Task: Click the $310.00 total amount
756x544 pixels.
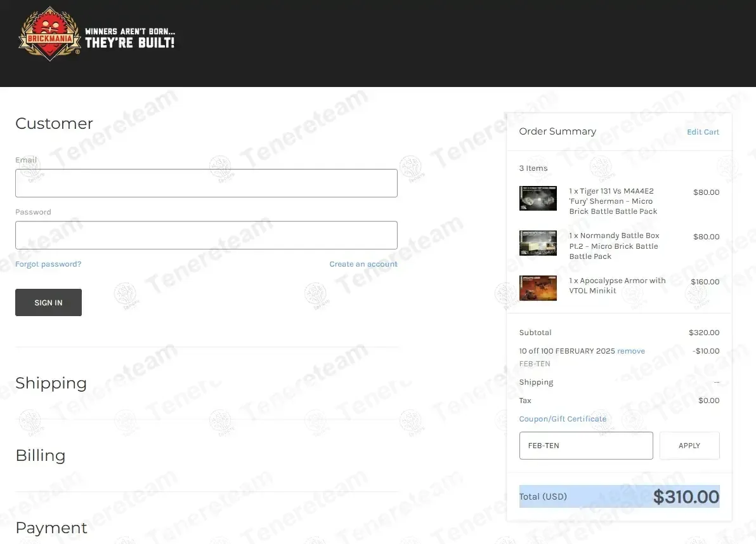Action: (686, 496)
